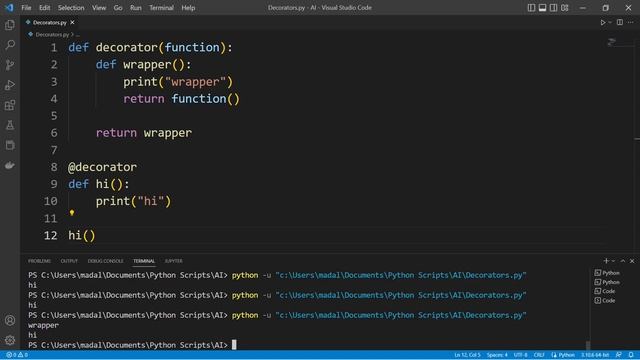This screenshot has height=360, width=640.
Task: Focus the terminal prompt cursor
Action: coord(234,345)
